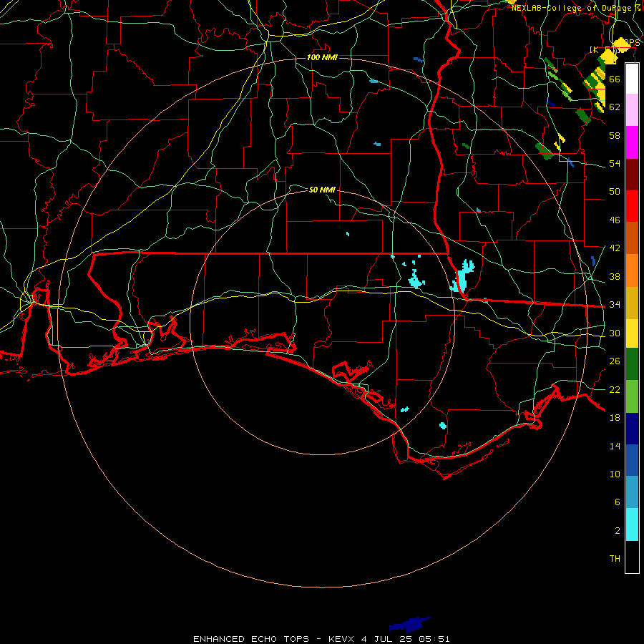Image resolution: width=644 pixels, height=644 pixels.
Task: Select the black TH legend block
Action: 632,557
